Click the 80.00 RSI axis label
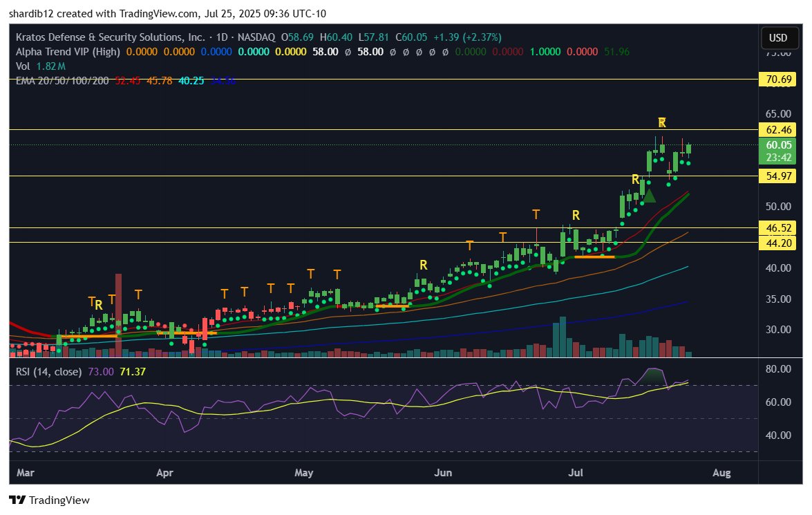The image size is (812, 515). pos(778,369)
